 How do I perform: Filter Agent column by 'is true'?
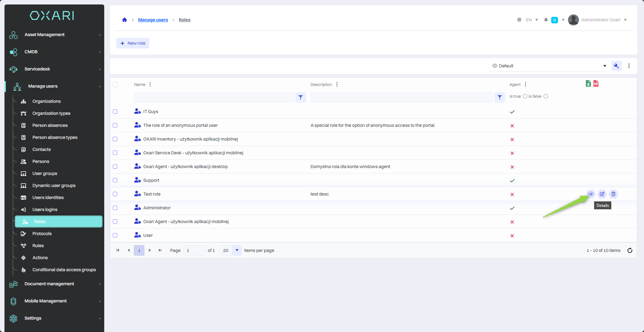pos(525,96)
